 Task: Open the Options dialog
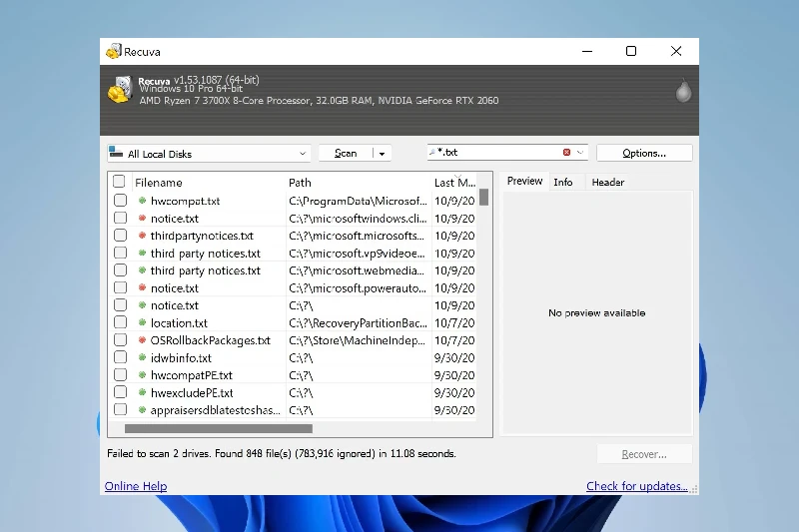tap(644, 154)
